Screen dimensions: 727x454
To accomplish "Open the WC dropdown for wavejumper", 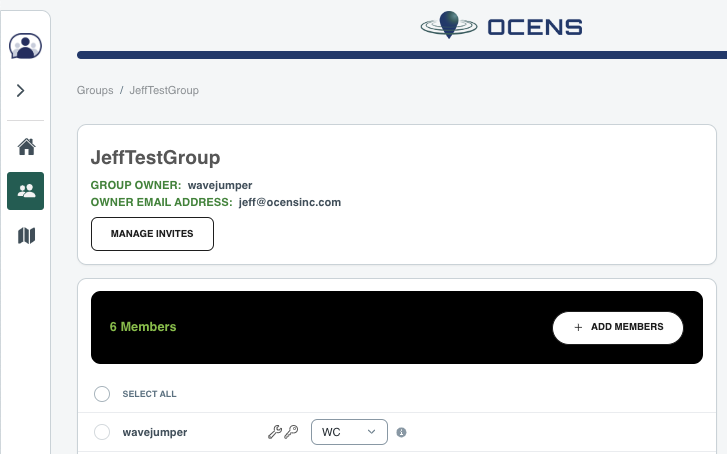I will pos(349,432).
